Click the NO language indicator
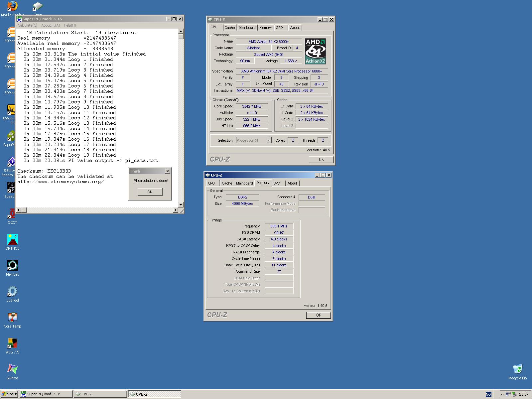The width and height of the screenshot is (532, 399). pyautogui.click(x=488, y=394)
